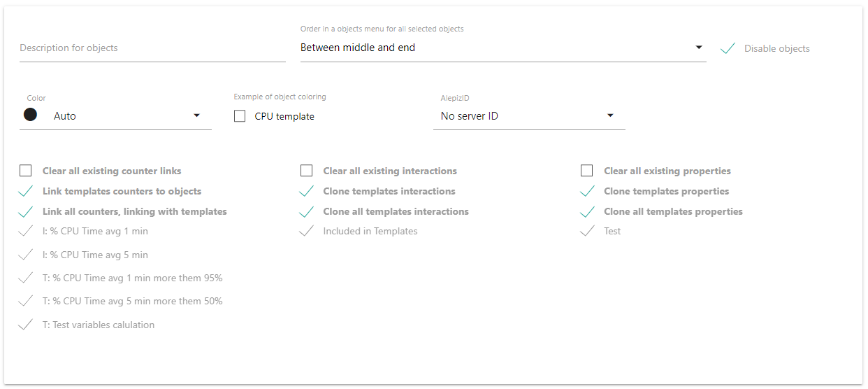Toggle Clone templates properties checkmark
Screen dimensions: 868x389
coord(587,191)
